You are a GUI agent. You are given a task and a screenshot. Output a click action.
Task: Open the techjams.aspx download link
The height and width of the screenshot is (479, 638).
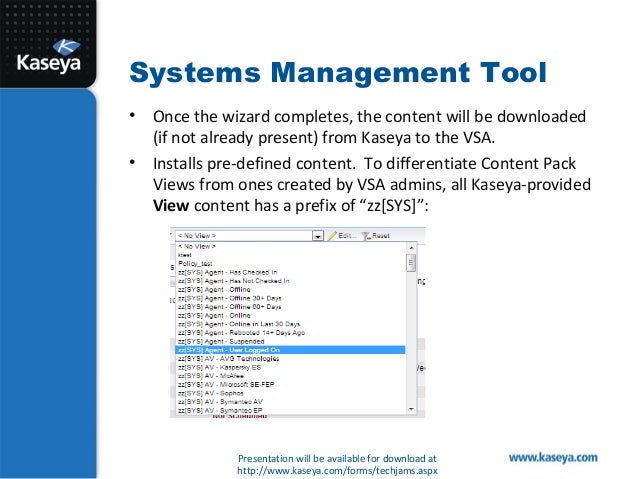[x=337, y=471]
